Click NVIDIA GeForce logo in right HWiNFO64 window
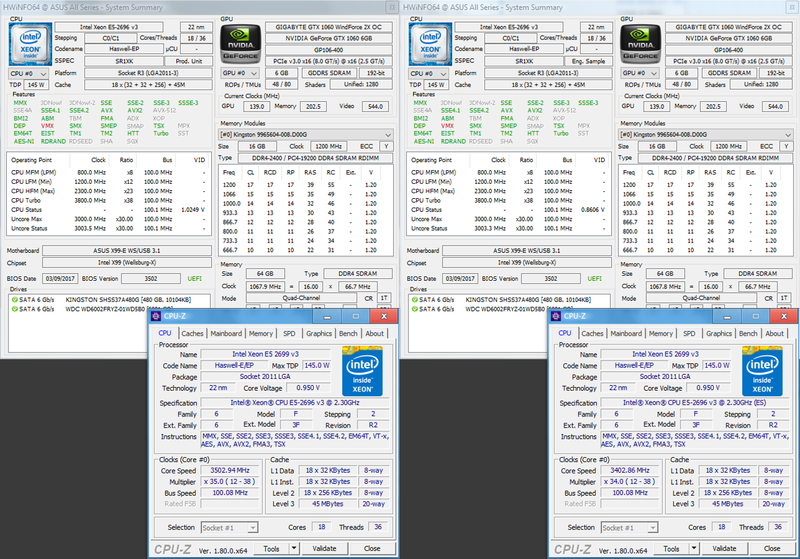The width and height of the screenshot is (800, 559). tap(640, 44)
